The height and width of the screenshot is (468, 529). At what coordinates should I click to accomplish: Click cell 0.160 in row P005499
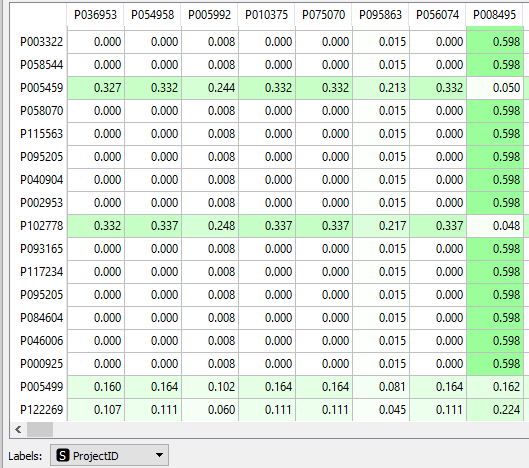(x=96, y=387)
